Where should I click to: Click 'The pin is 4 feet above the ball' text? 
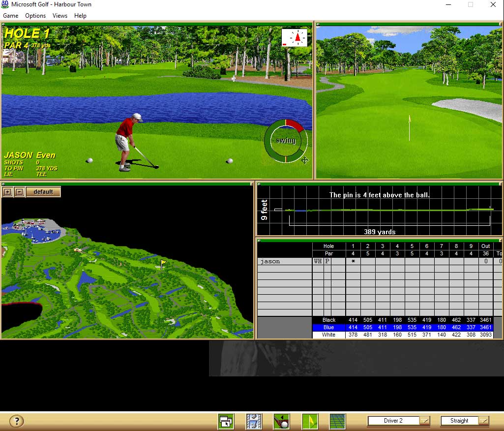pyautogui.click(x=379, y=195)
